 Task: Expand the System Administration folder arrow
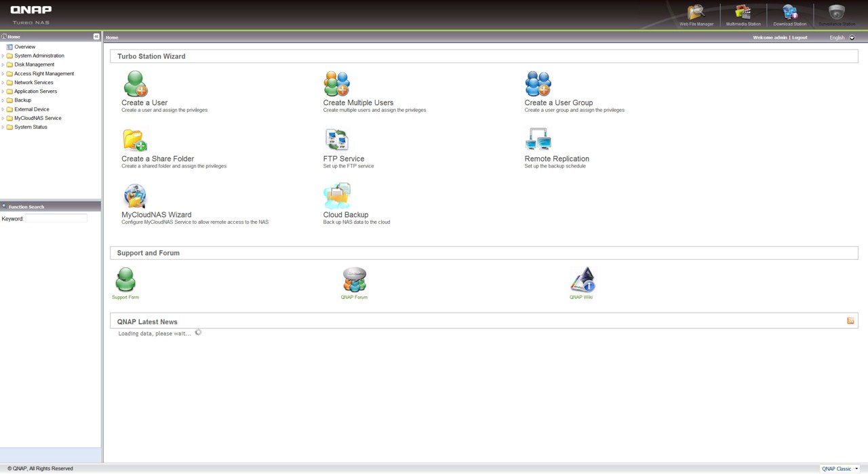click(x=3, y=56)
